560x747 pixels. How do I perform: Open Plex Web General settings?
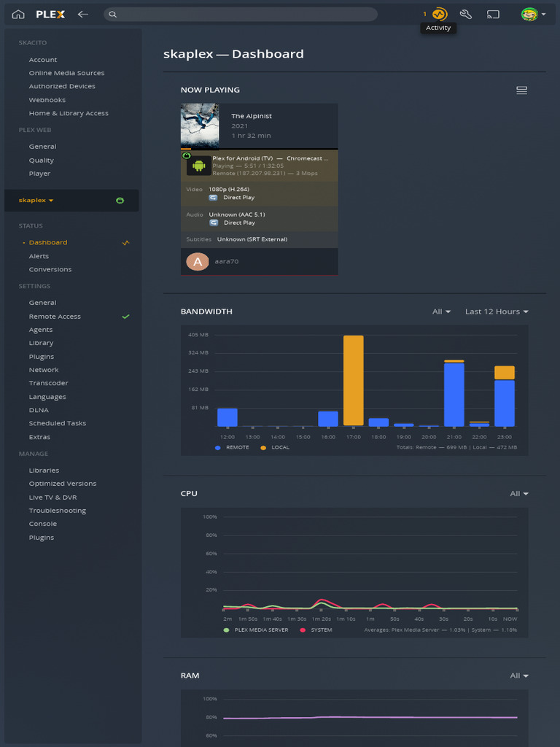(x=42, y=147)
